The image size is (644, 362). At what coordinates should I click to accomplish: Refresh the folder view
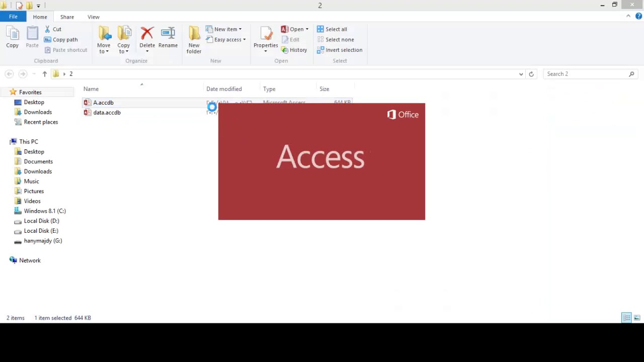coord(531,74)
